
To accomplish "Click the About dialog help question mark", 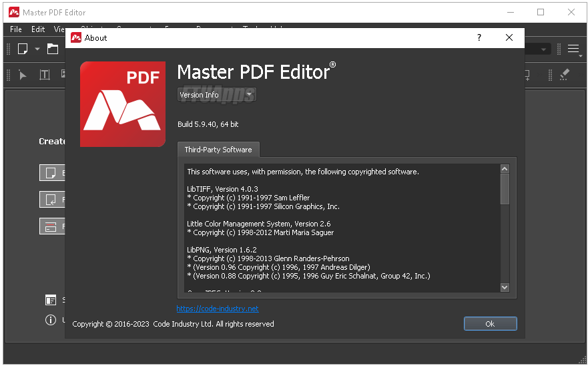I will [x=479, y=37].
